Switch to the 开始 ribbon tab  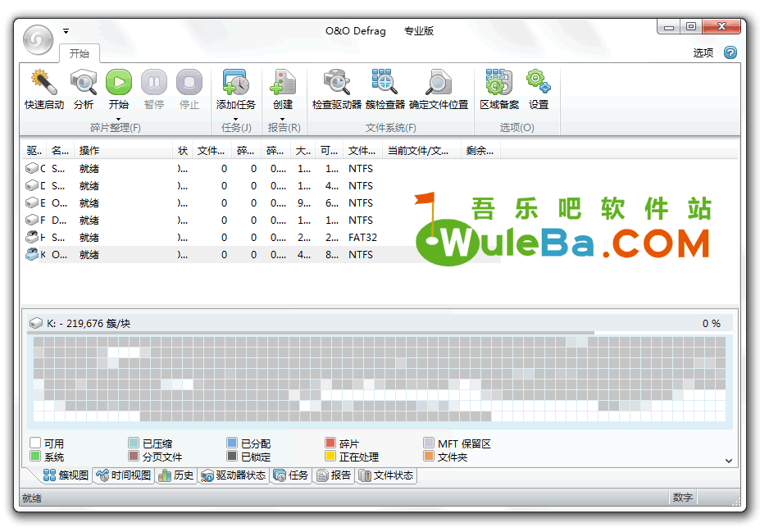click(80, 53)
